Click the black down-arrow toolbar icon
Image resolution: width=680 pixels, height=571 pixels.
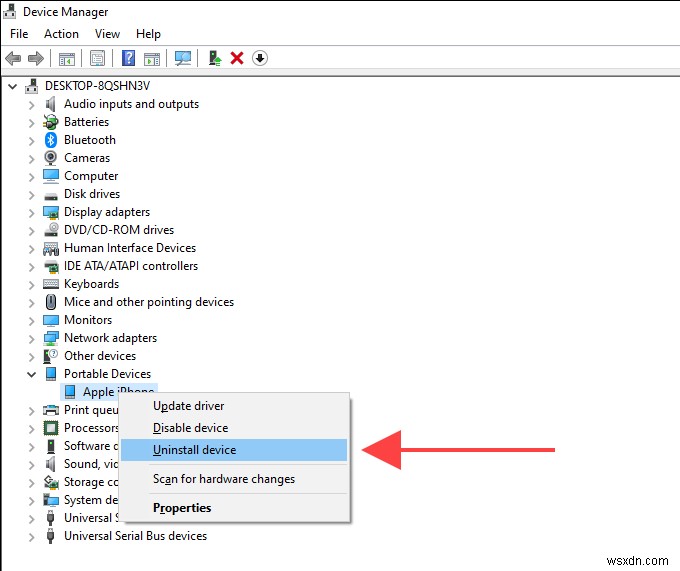(260, 58)
